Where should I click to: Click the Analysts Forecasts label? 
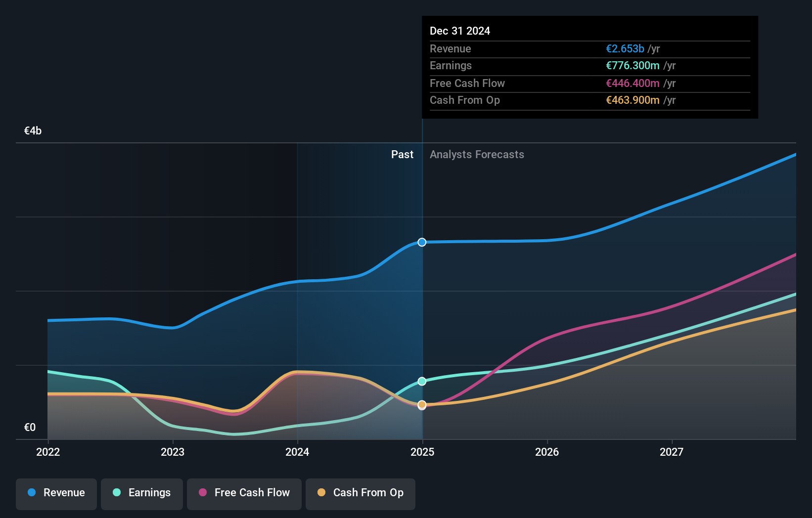point(477,155)
